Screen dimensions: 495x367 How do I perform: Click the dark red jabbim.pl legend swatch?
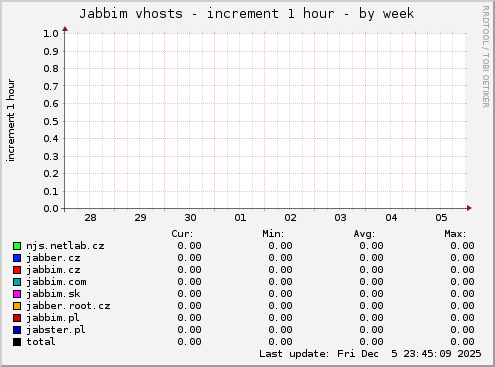17,318
